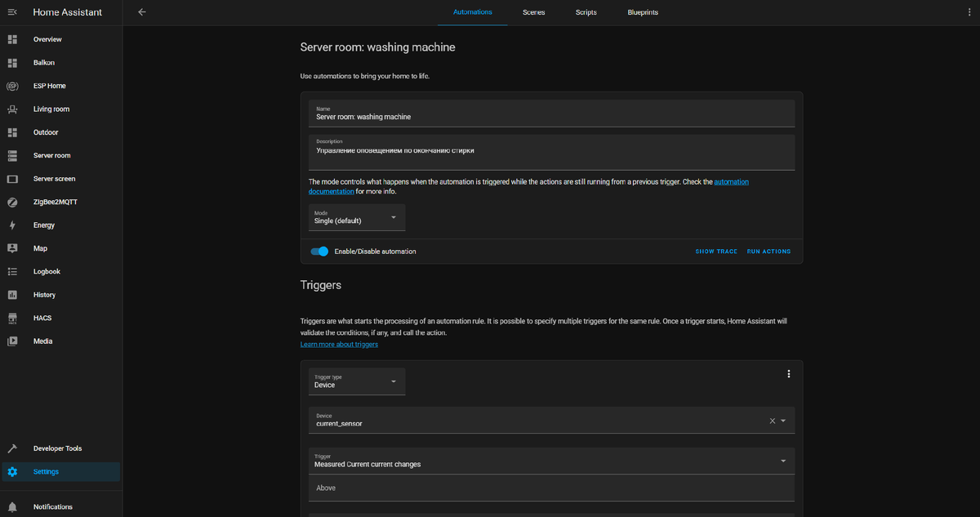Screen dimensions: 980x517
Task: Click the Media play icon
Action: (12, 341)
